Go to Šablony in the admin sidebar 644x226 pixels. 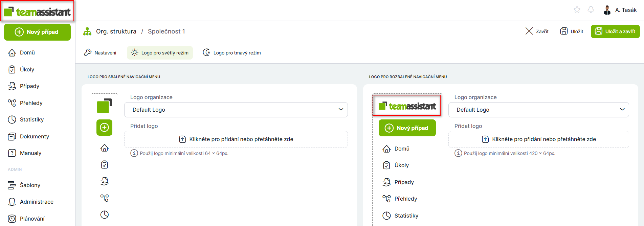(30, 185)
